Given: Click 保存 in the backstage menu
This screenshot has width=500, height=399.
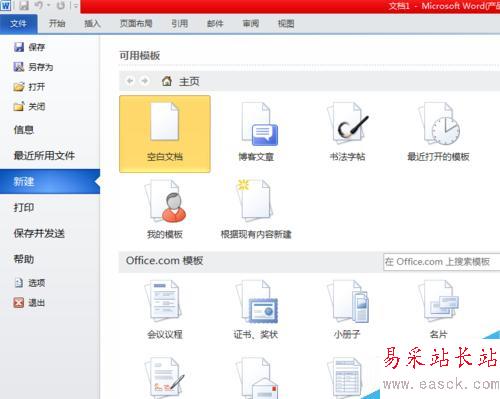Looking at the screenshot, I should pos(30,47).
